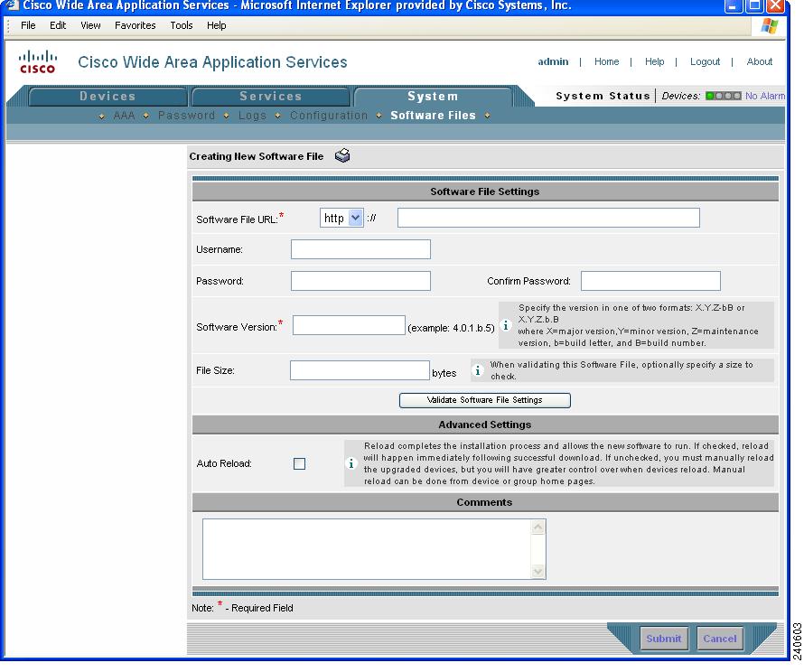Click the 'Advanced Settings' section heading
This screenshot has width=804, height=672.
(x=484, y=425)
